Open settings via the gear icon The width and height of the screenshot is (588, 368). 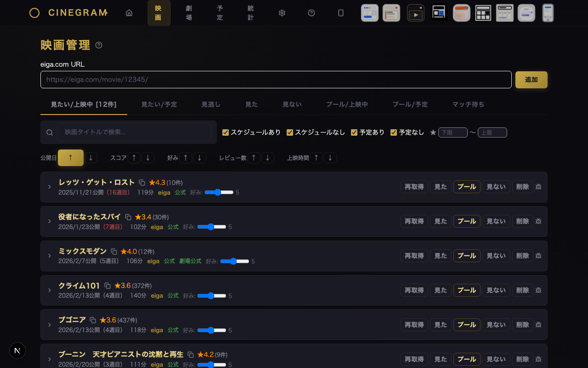tap(282, 13)
